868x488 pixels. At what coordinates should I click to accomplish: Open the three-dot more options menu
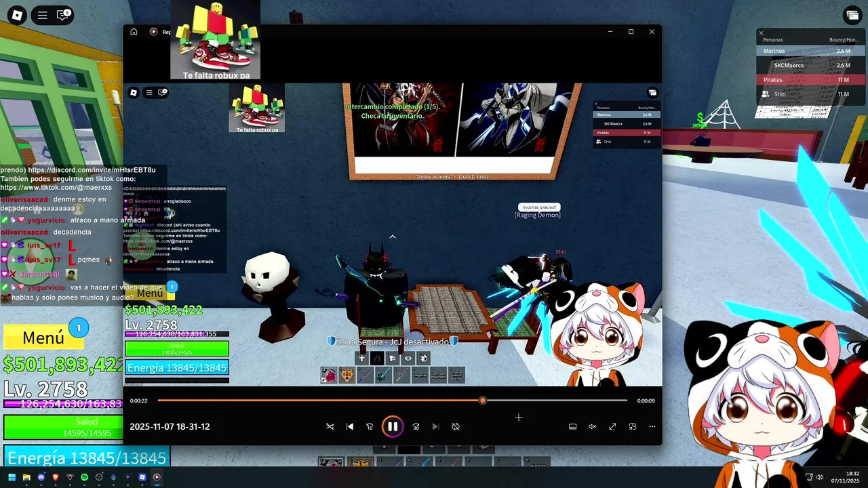(652, 426)
